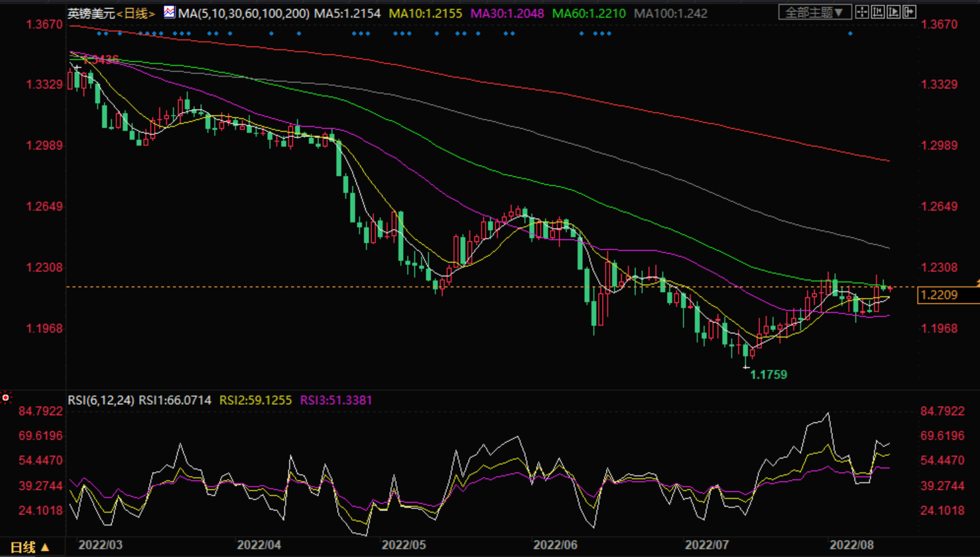Click the 2022/05 date on time axis
This screenshot has width=980, height=557.
[x=404, y=545]
